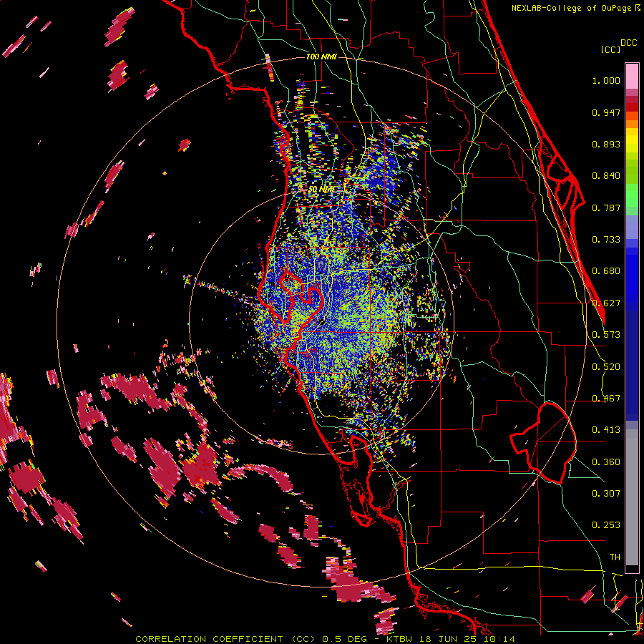Click the 50 NMI range ring label
This screenshot has width=644, height=644.
[321, 190]
